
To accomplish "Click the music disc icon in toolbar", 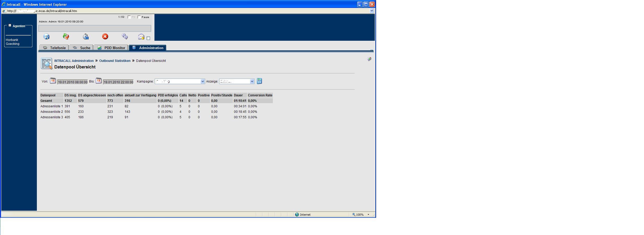I will tap(47, 37).
